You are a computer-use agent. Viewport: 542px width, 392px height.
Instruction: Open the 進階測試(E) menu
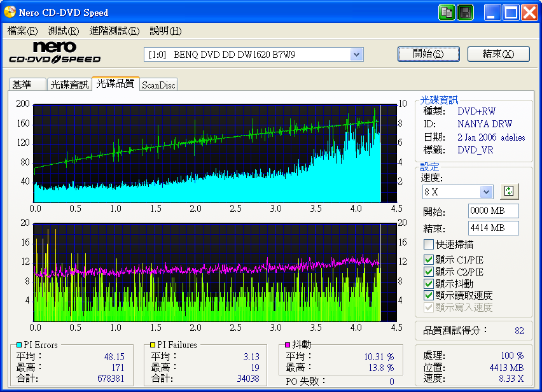pos(114,31)
